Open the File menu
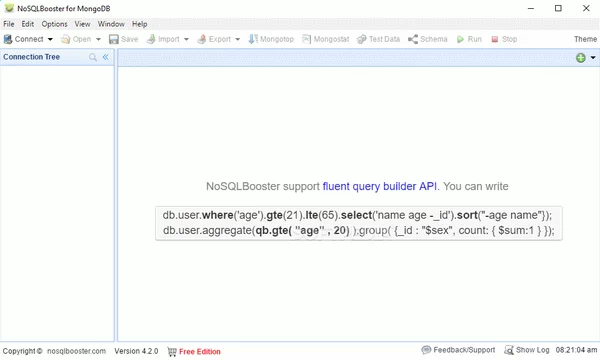Viewport: 600px width, 360px height. (8, 24)
